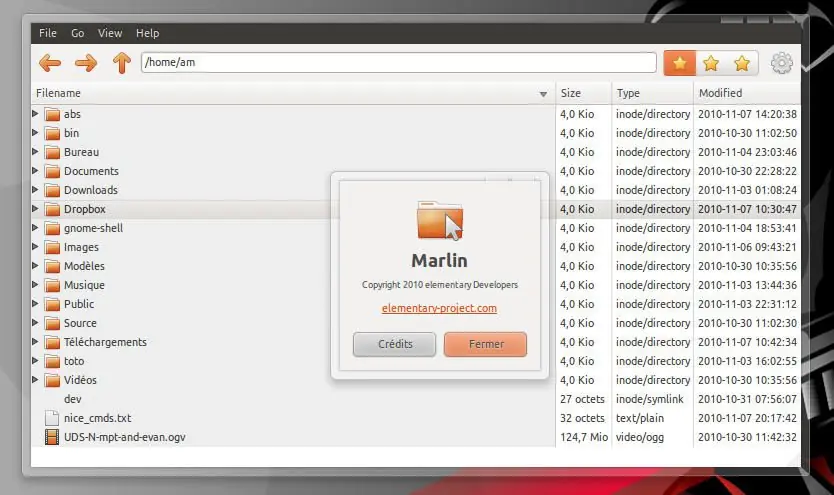This screenshot has height=495, width=834.
Task: Select the Source folder name
Action: (80, 323)
